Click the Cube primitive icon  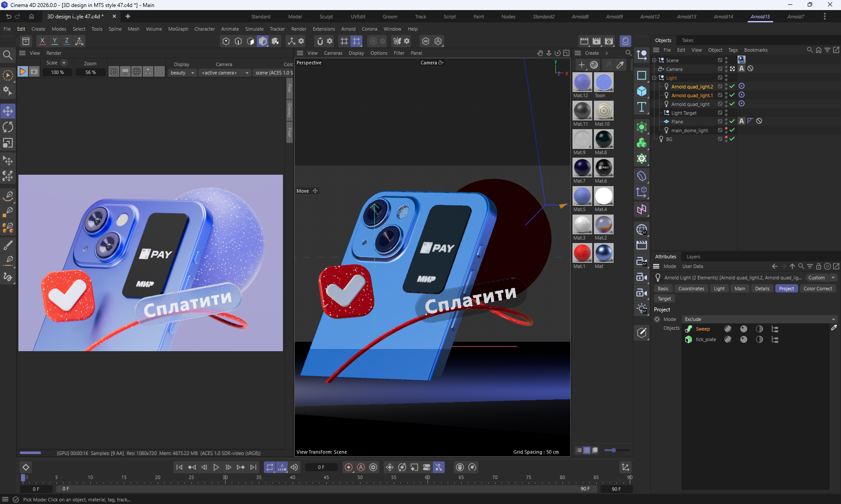[642, 91]
